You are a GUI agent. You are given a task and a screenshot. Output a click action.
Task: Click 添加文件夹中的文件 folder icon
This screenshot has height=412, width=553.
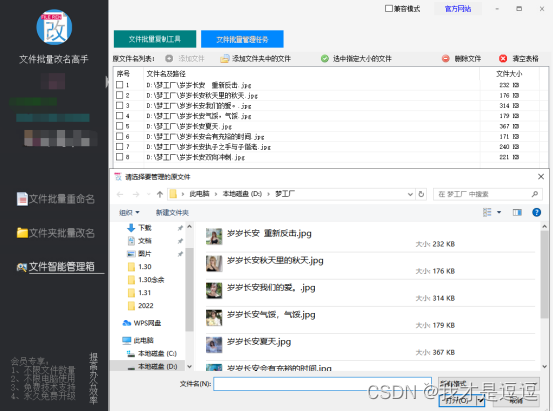[x=225, y=59]
